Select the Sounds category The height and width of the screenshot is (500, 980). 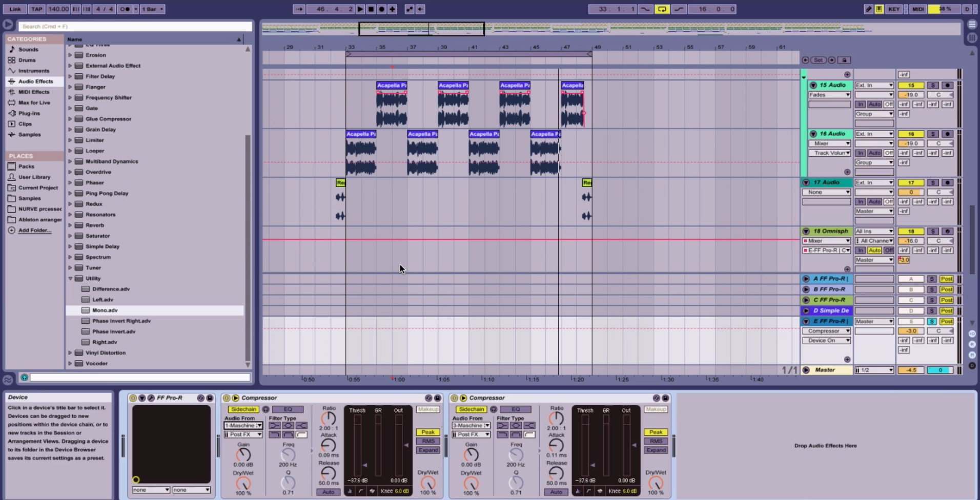coord(28,50)
